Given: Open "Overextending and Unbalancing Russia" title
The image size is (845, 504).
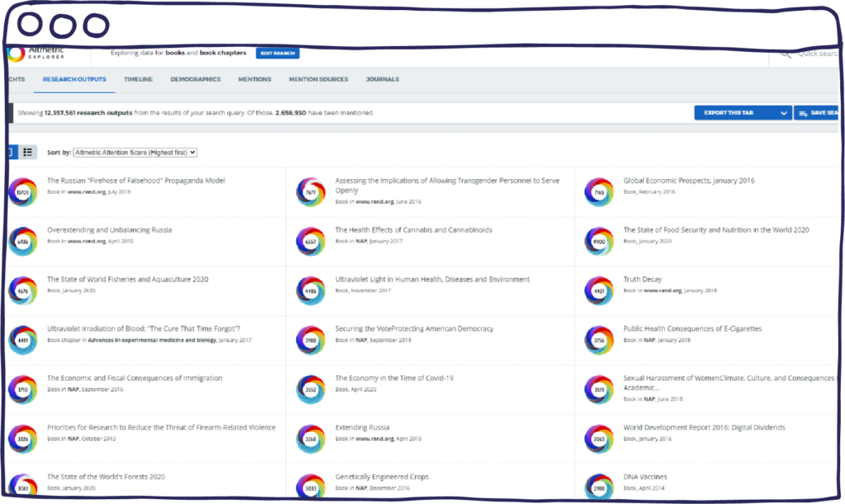Looking at the screenshot, I should point(110,230).
